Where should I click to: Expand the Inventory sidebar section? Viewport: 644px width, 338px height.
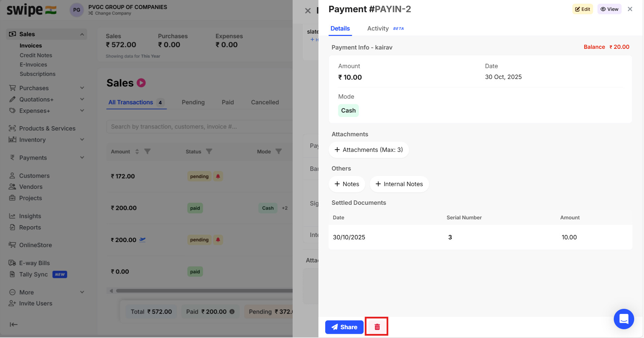click(82, 140)
